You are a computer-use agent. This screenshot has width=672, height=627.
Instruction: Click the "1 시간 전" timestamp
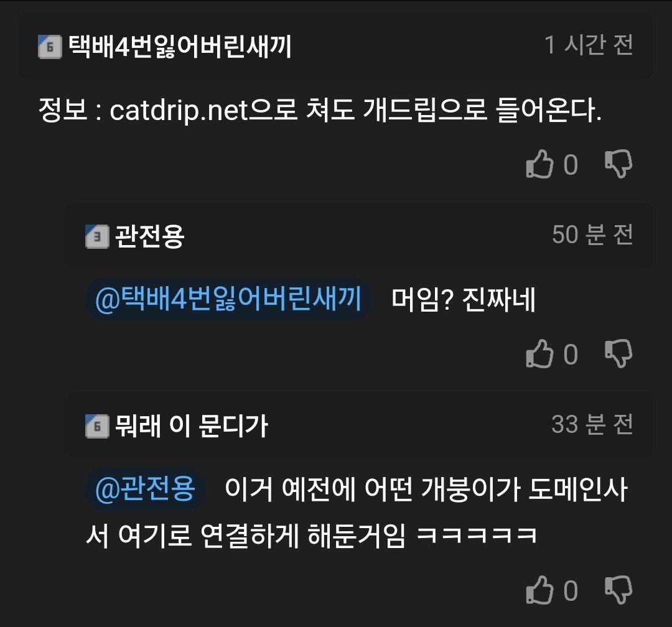[589, 45]
